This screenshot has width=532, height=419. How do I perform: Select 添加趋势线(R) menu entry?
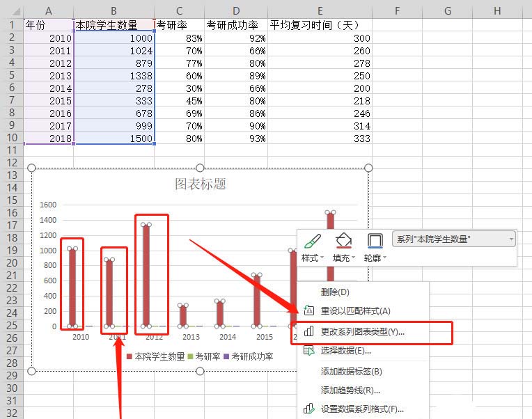[350, 390]
